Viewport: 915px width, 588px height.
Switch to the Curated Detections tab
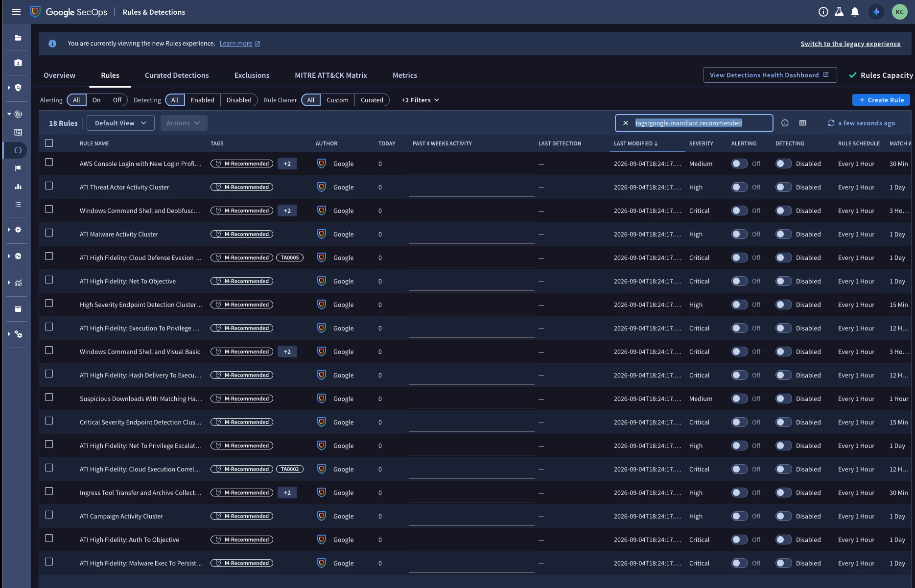[x=177, y=75]
